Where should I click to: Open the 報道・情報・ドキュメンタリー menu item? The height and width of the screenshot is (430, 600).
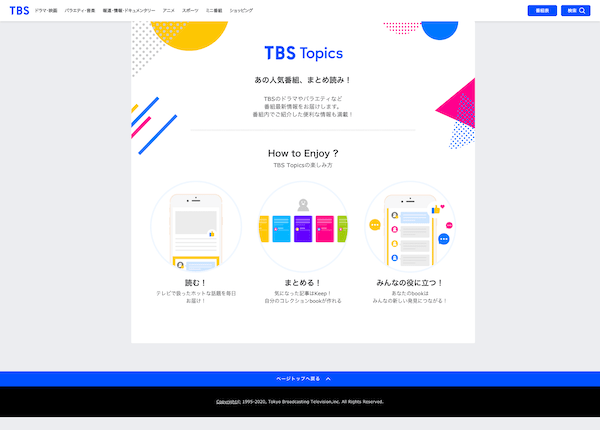click(129, 11)
